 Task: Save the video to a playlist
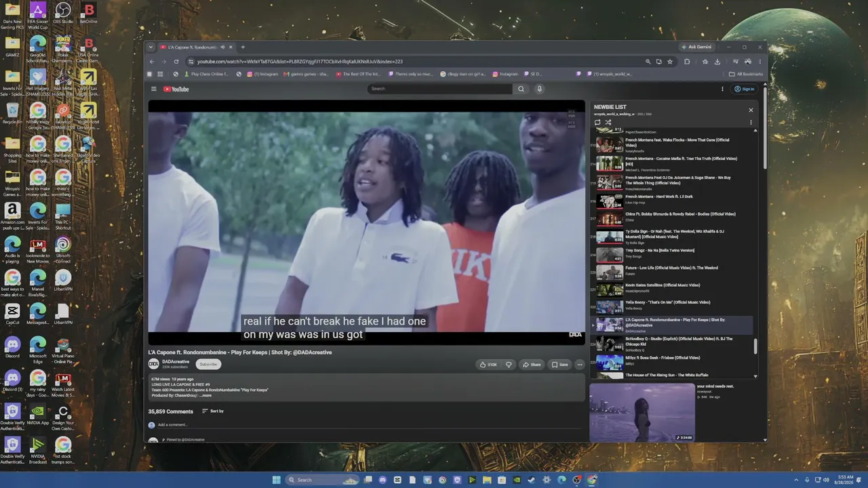pos(559,365)
